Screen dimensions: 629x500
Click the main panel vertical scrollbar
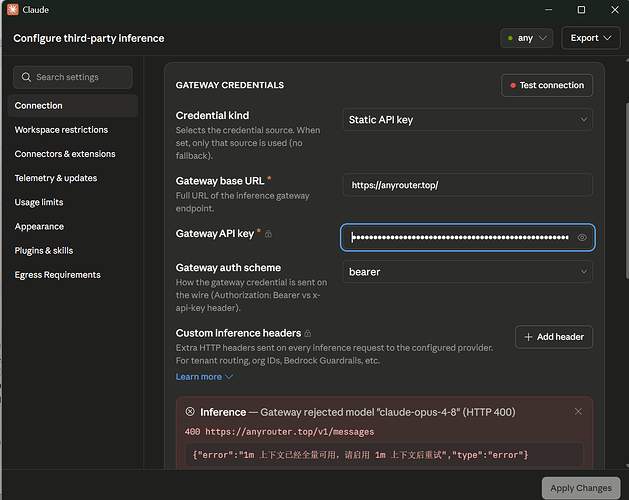(x=627, y=191)
